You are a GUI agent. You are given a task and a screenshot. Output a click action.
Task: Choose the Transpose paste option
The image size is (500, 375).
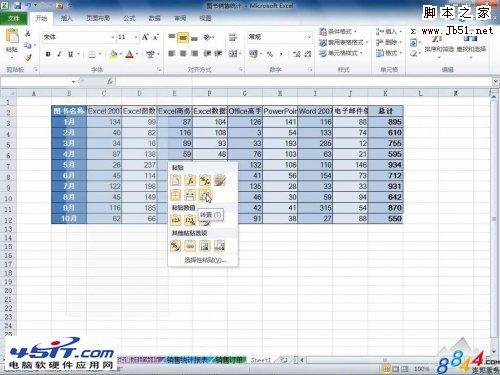click(x=205, y=195)
